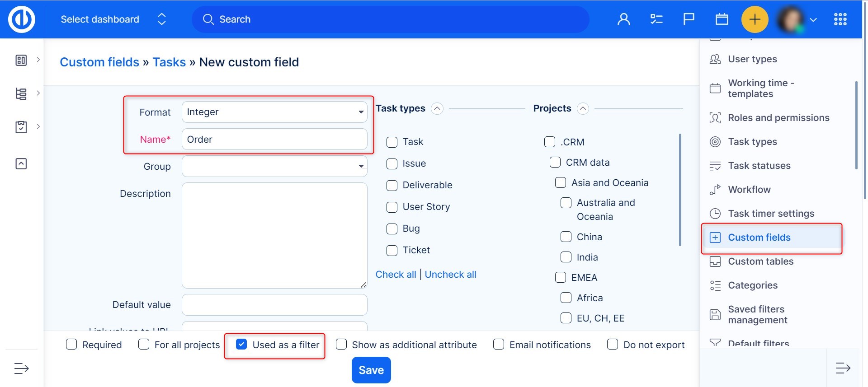This screenshot has height=387, width=868.
Task: Open the nine-dot apps grid menu
Action: 840,19
